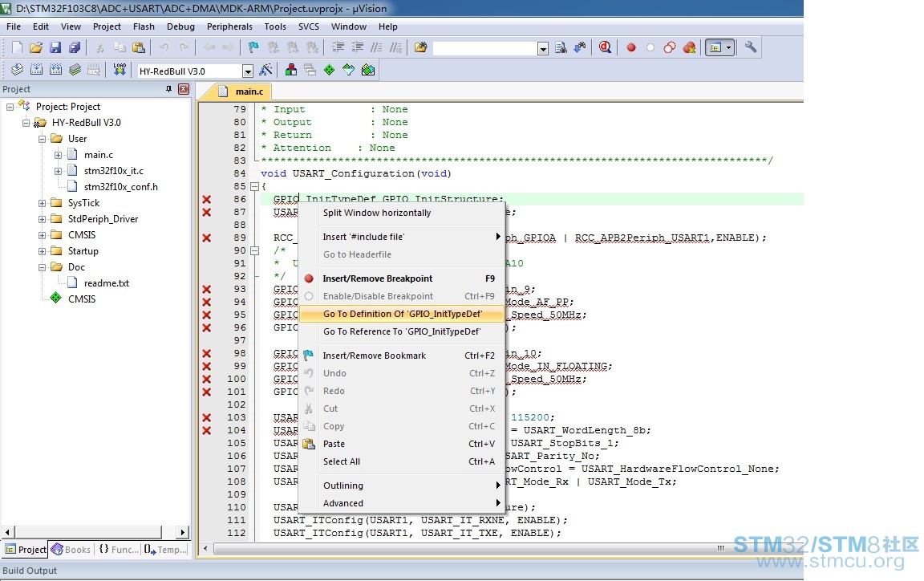924x581 pixels.
Task: Open the Advanced submenu
Action: 402,503
